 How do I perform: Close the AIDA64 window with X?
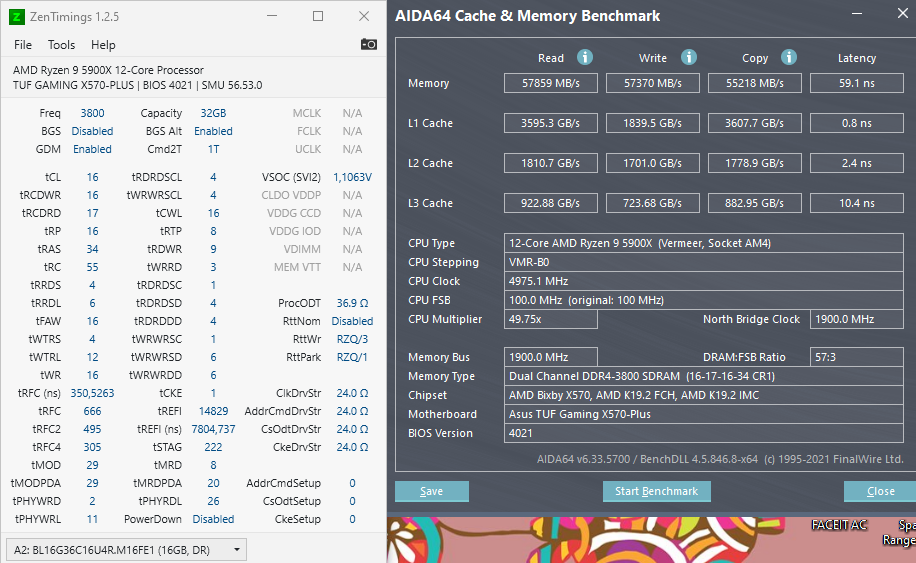coord(903,14)
